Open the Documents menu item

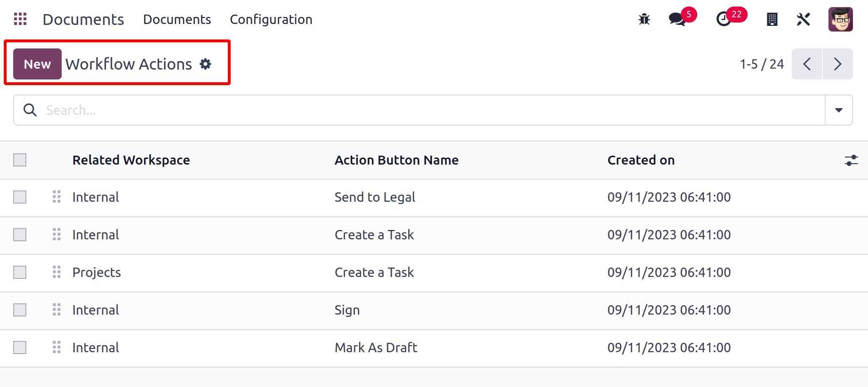(x=177, y=19)
